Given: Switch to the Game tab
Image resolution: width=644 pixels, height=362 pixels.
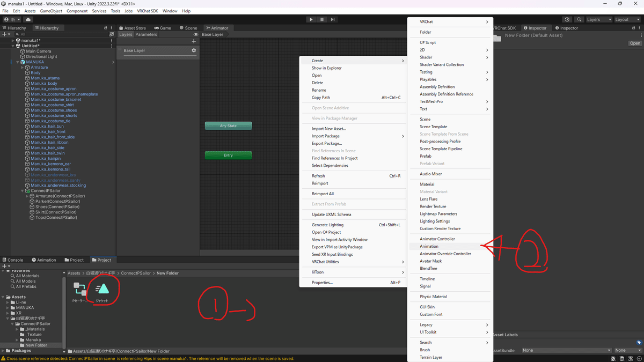Looking at the screenshot, I should pos(163,28).
